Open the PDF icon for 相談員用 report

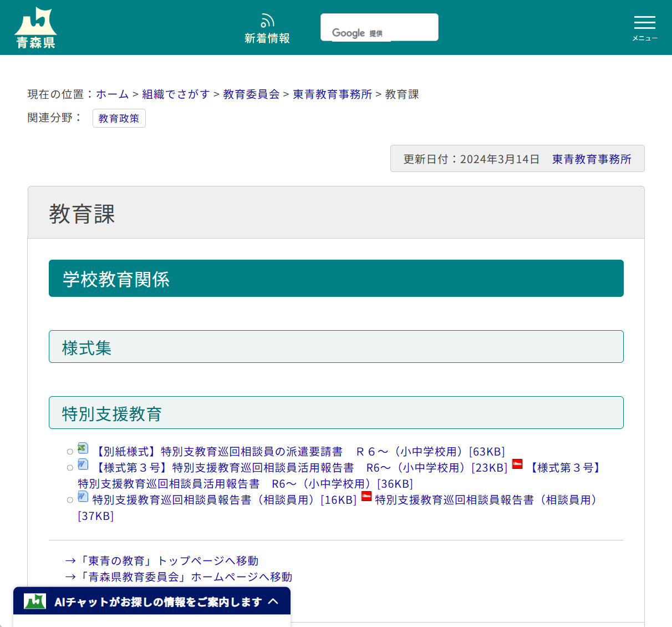point(366,497)
